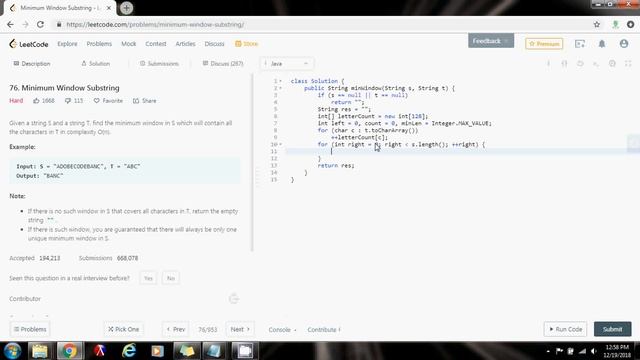Open the Mock nav item

coord(129,44)
